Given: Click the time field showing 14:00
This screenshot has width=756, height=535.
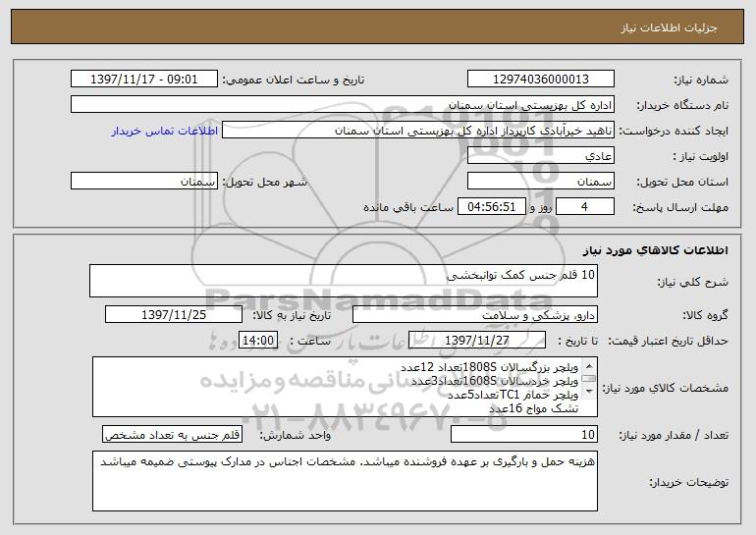Looking at the screenshot, I should 258,341.
